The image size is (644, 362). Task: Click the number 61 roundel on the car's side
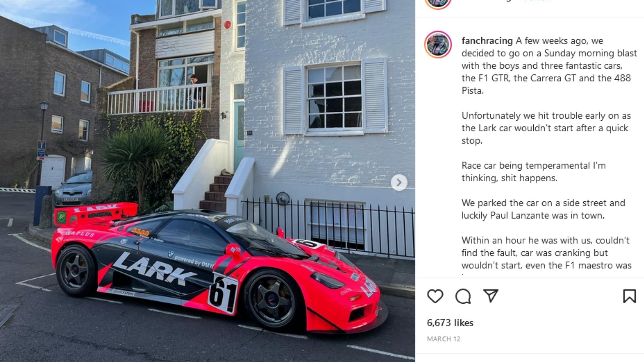coord(223,293)
